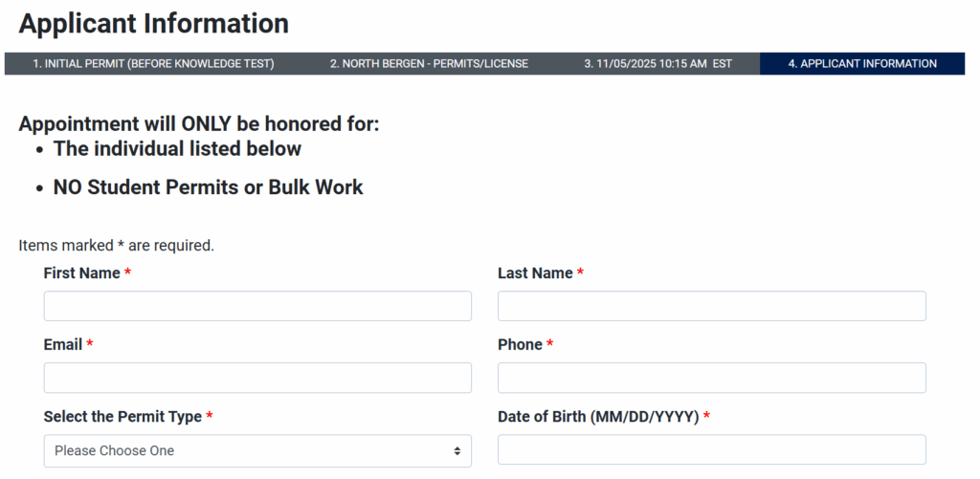
Task: Click the 'NO Student Permits or Bulk Work' text
Action: pos(208,187)
